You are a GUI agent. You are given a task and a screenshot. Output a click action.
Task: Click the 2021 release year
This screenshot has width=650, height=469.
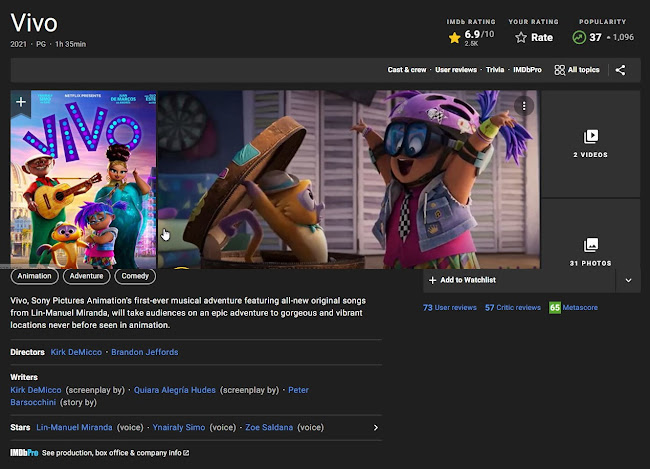pos(18,44)
